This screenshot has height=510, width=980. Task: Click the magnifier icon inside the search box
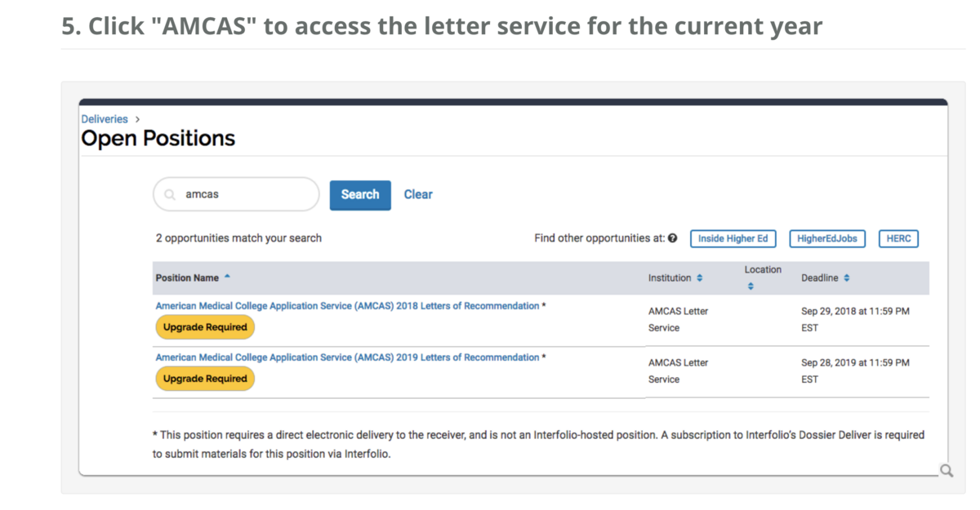(170, 195)
